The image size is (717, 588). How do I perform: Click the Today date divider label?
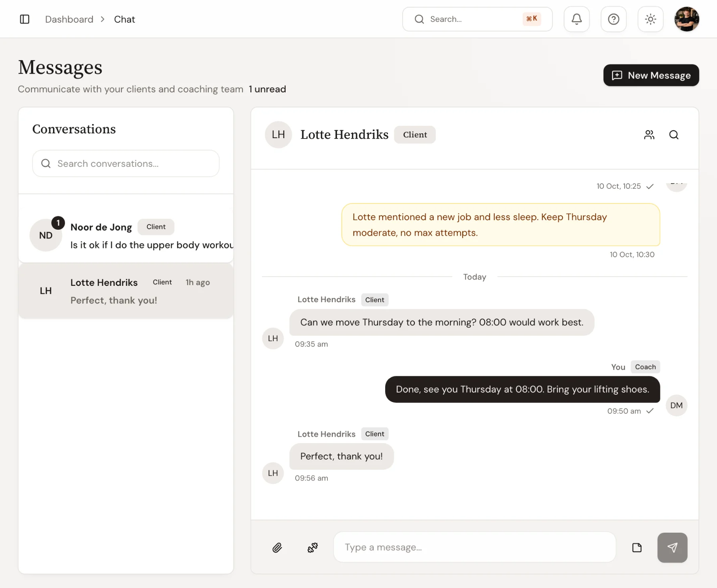tap(474, 277)
